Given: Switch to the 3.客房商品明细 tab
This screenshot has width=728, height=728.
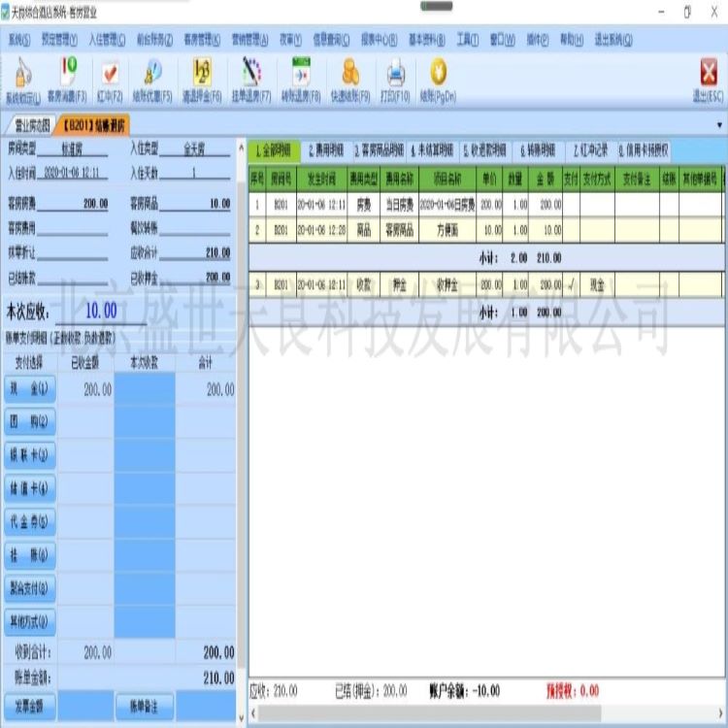Looking at the screenshot, I should click(379, 149).
